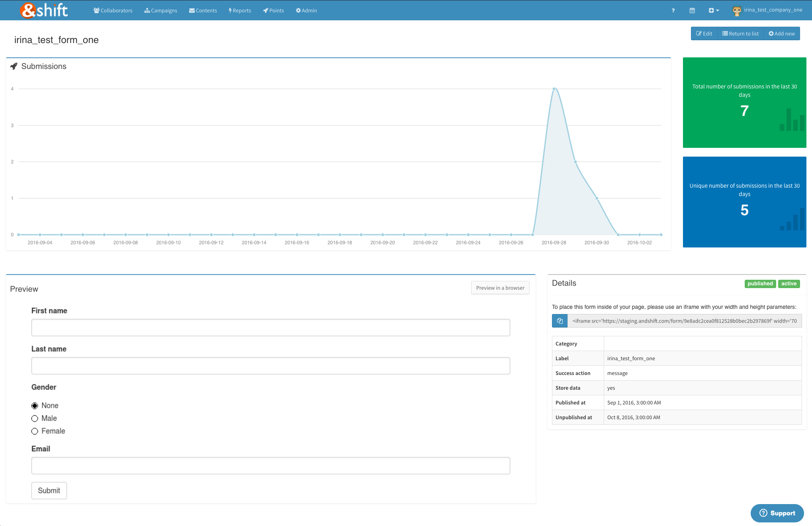Click the Published at Sep 1, 2016 value
812x526 pixels.
point(634,402)
